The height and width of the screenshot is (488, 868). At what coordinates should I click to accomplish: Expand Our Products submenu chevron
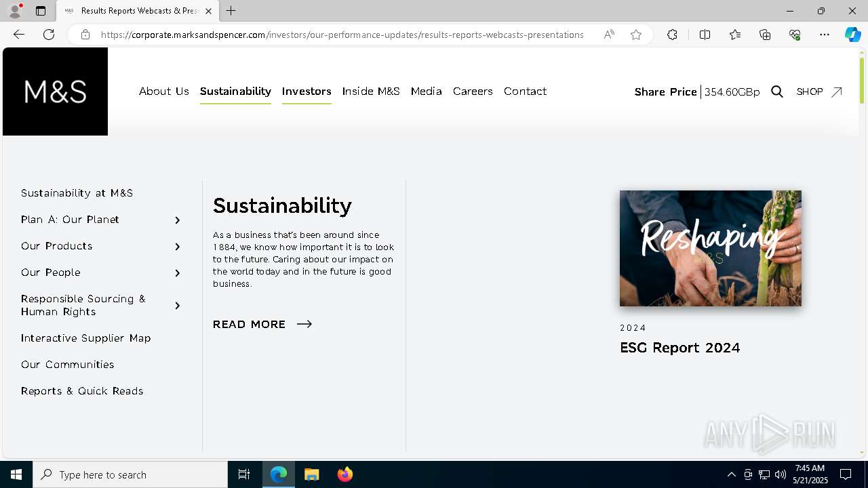pyautogui.click(x=178, y=247)
